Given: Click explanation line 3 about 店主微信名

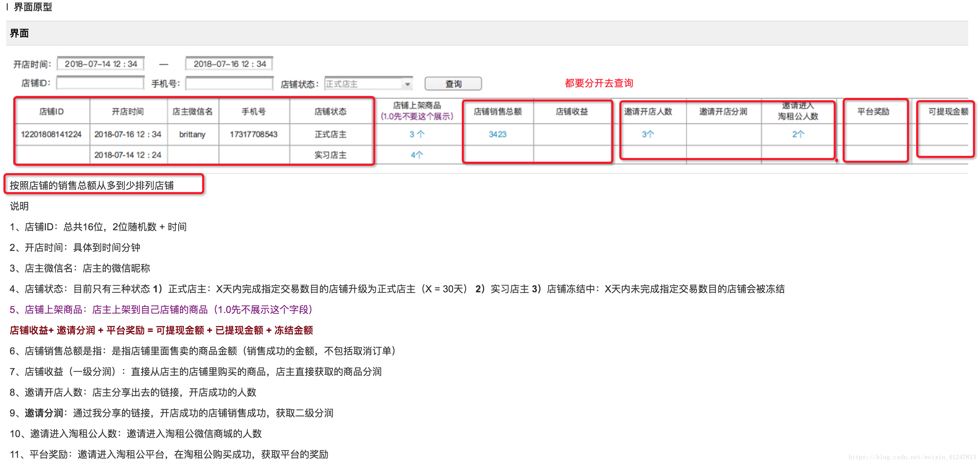Looking at the screenshot, I should (80, 268).
